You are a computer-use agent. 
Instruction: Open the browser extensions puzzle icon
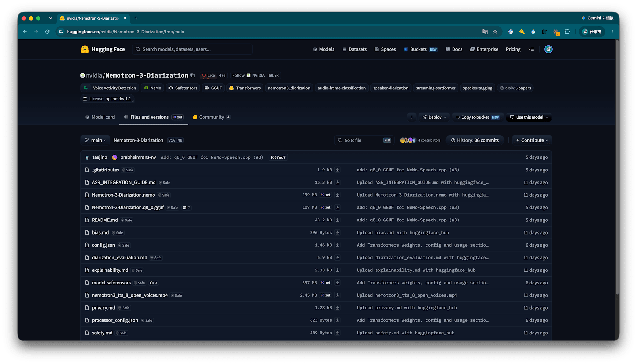pyautogui.click(x=567, y=32)
